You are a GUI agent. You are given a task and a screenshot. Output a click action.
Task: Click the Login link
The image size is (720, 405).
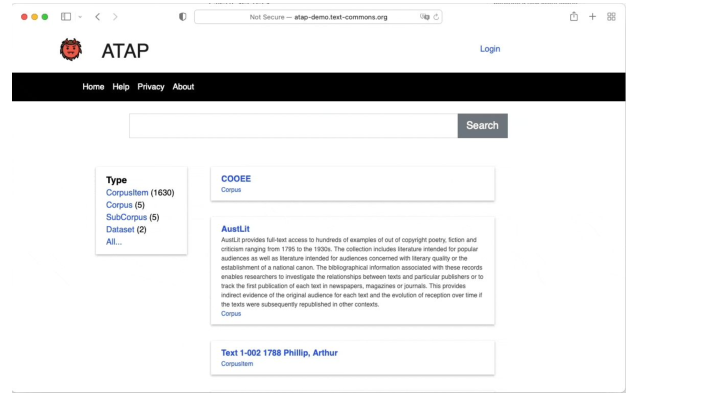tap(489, 49)
